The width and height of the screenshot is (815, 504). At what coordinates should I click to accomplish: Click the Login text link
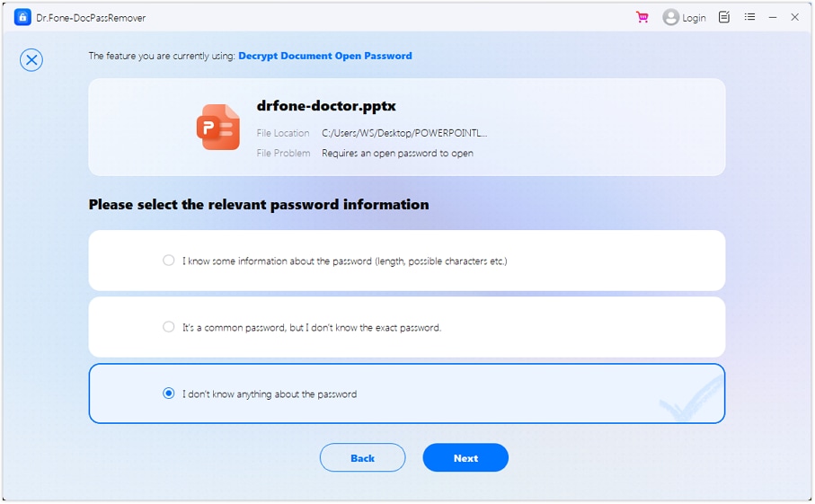(694, 18)
